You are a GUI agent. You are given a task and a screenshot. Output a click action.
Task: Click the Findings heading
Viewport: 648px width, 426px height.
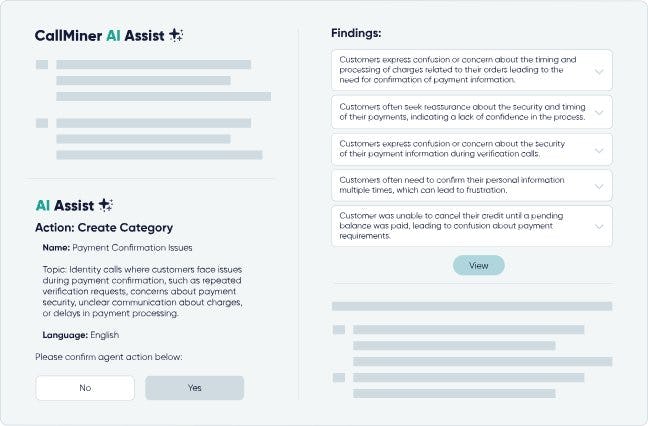(358, 33)
